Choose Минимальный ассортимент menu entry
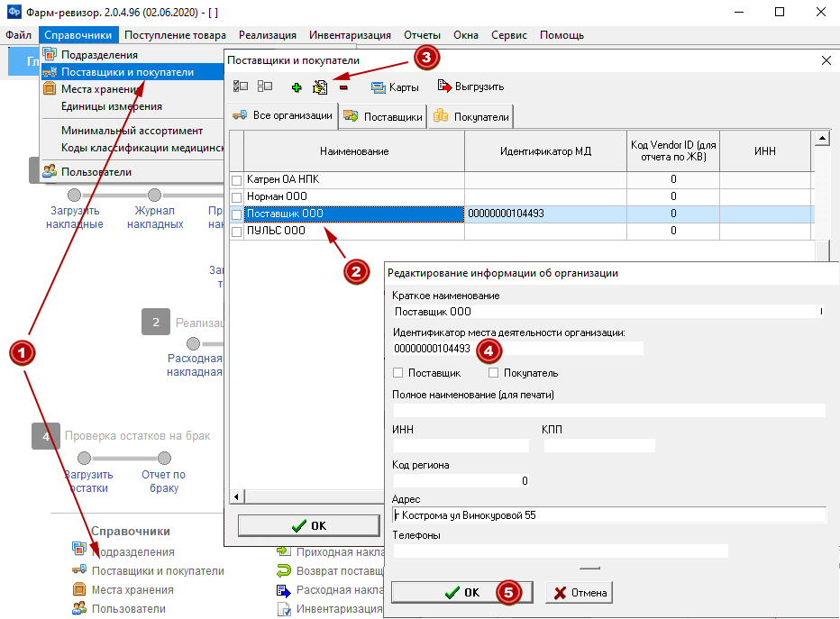Image resolution: width=840 pixels, height=619 pixels. (x=132, y=131)
